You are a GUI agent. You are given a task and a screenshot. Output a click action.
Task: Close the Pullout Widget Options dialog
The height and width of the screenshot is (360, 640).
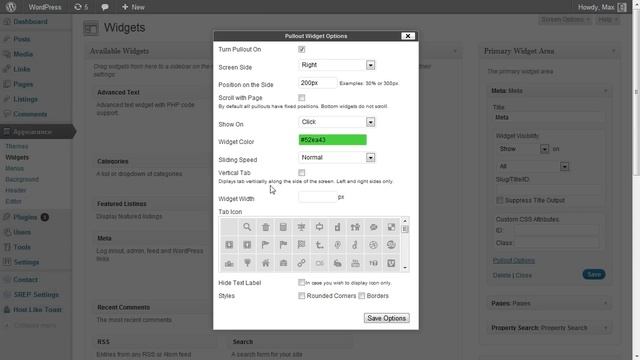click(x=408, y=36)
